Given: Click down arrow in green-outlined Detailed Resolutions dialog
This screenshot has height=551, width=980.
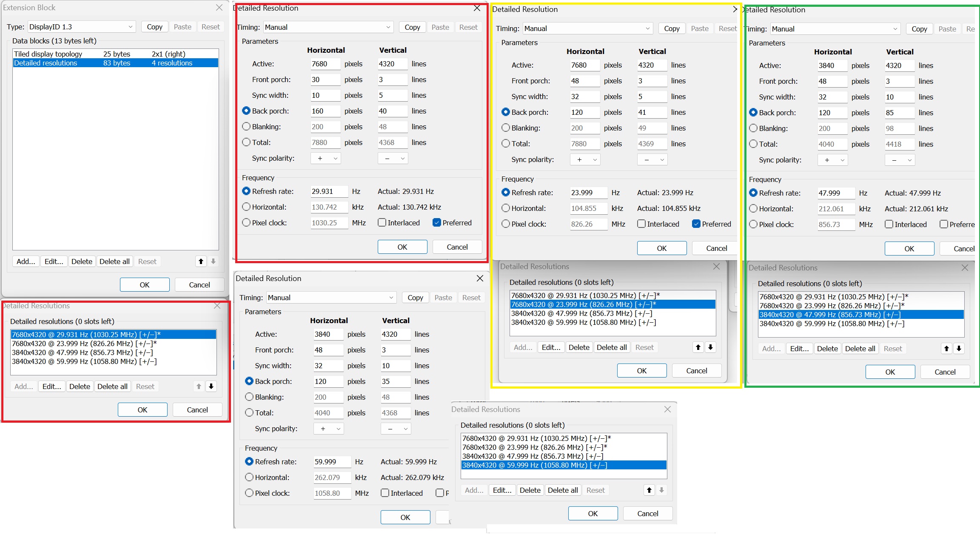Looking at the screenshot, I should 959,349.
